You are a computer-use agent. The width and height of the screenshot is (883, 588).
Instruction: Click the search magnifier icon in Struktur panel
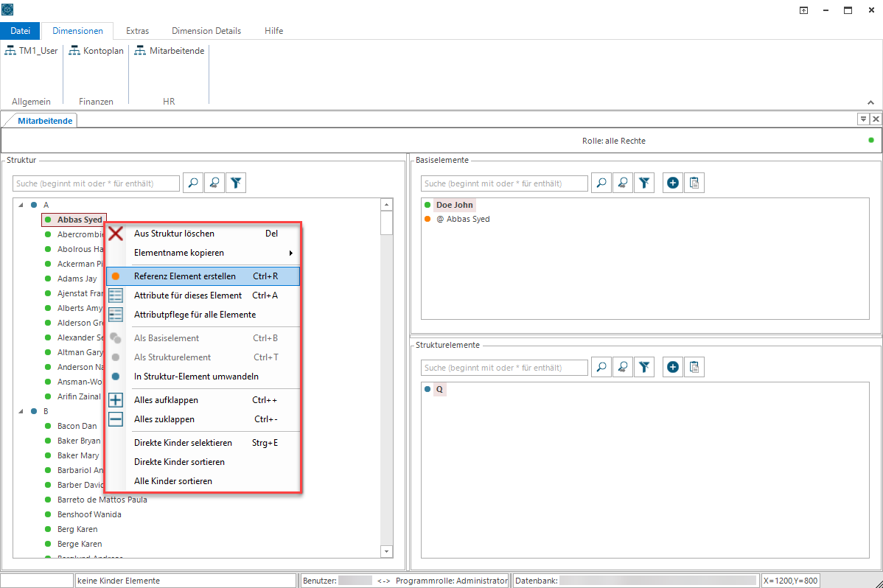click(x=193, y=183)
